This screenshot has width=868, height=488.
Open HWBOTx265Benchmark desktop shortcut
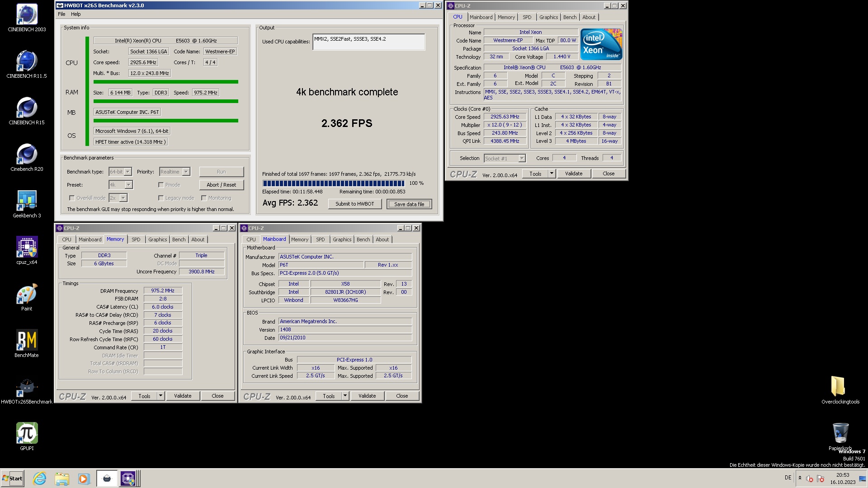27,390
